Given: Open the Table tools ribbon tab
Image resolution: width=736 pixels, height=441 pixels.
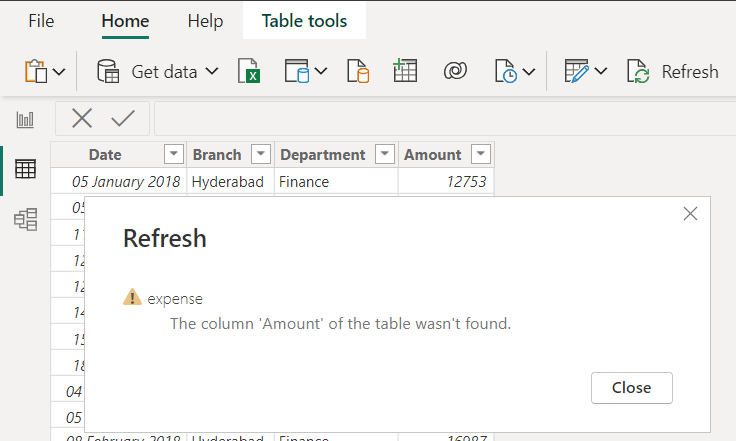Looking at the screenshot, I should [x=304, y=21].
